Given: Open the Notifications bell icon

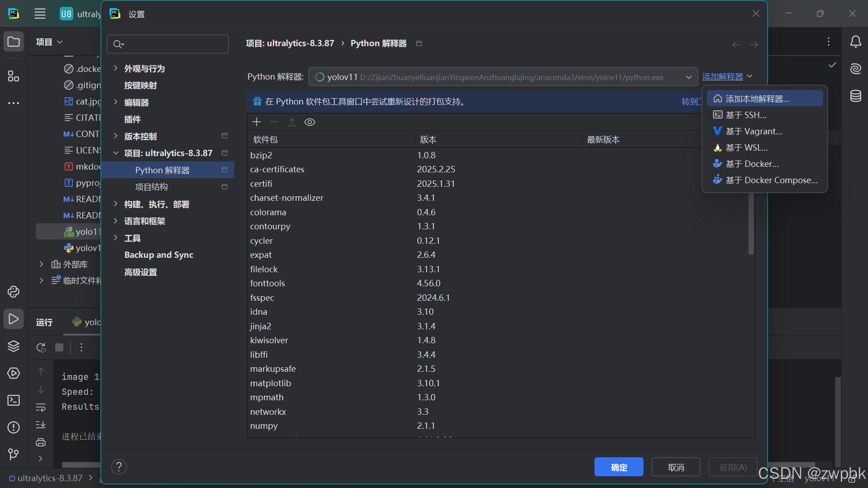Looking at the screenshot, I should pyautogui.click(x=855, y=42).
